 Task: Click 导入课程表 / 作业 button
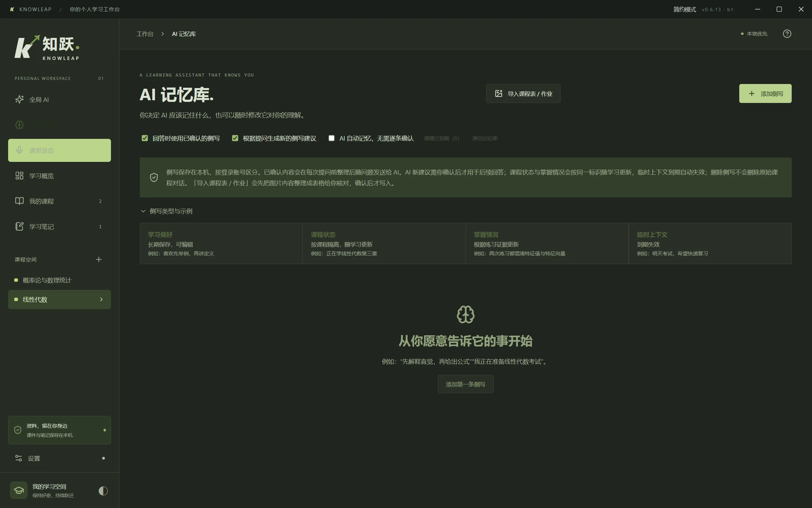point(523,93)
